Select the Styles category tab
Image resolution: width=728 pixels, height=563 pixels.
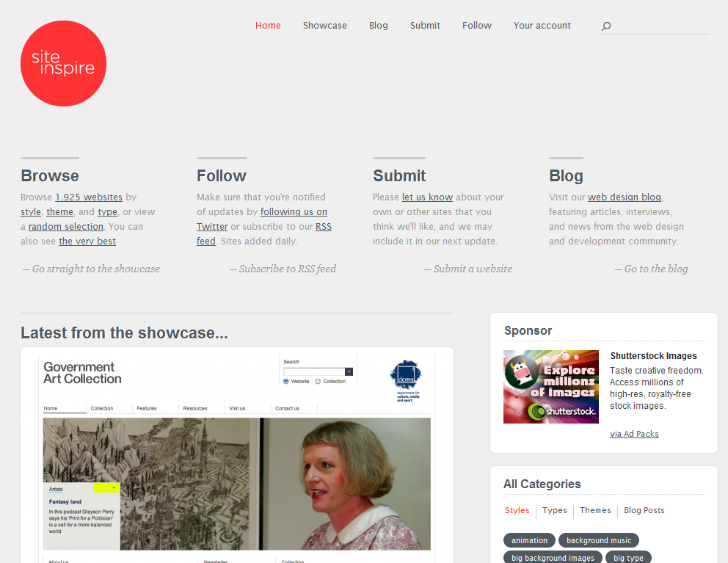click(x=517, y=510)
